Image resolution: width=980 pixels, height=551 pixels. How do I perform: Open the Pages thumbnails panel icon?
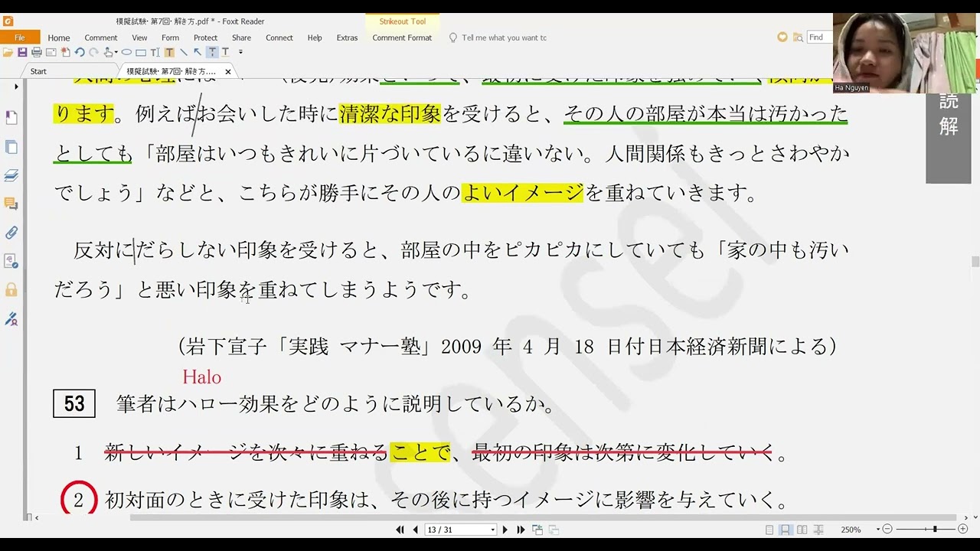click(x=11, y=147)
